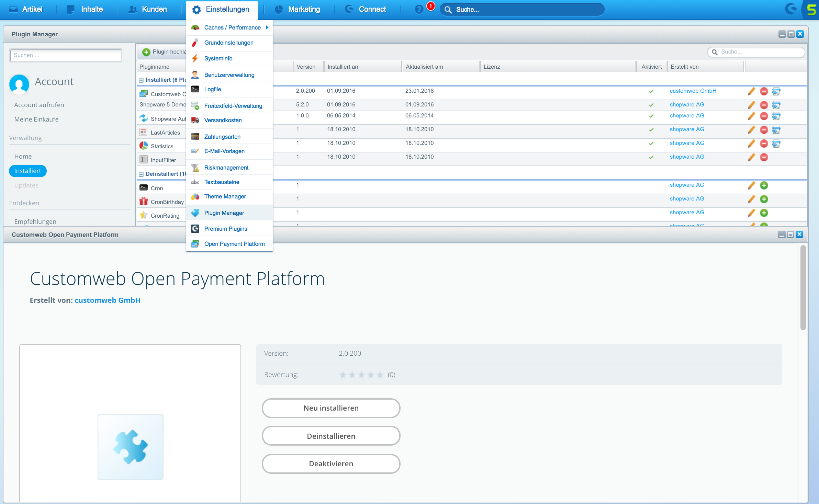
Task: Select Benutzerverwaltung menu entry
Action: pyautogui.click(x=229, y=75)
